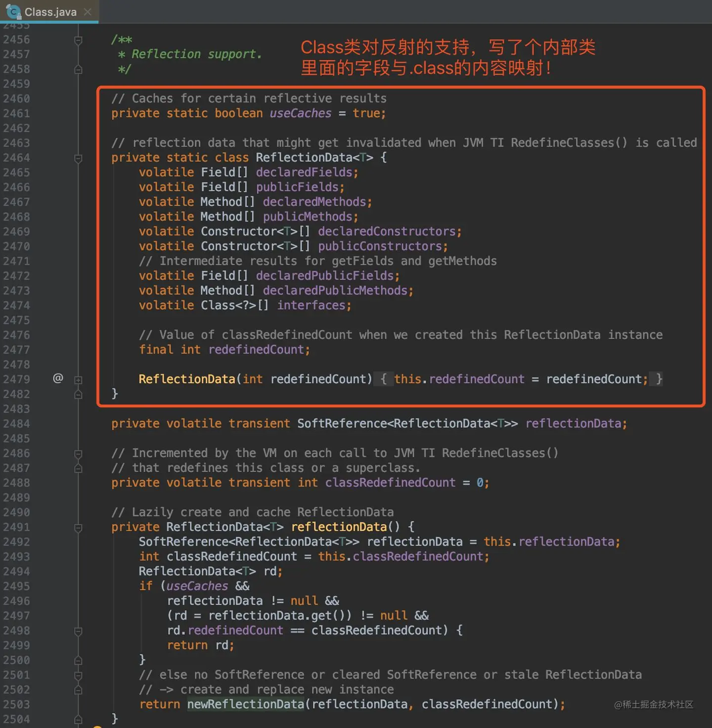Click 'useCaches' in the if condition
The height and width of the screenshot is (728, 712).
(x=197, y=586)
